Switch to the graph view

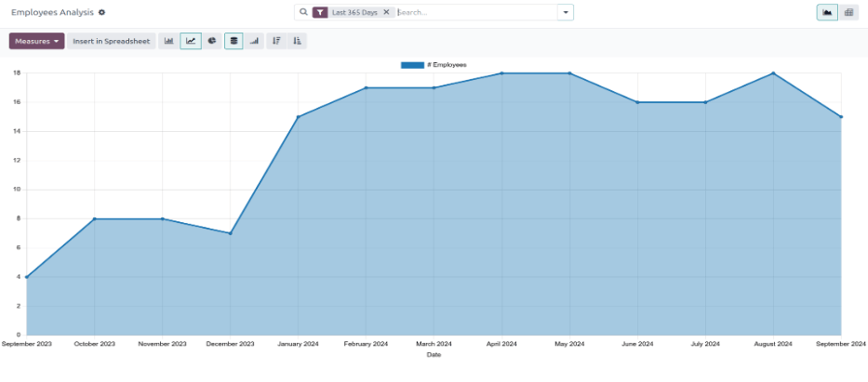click(827, 12)
